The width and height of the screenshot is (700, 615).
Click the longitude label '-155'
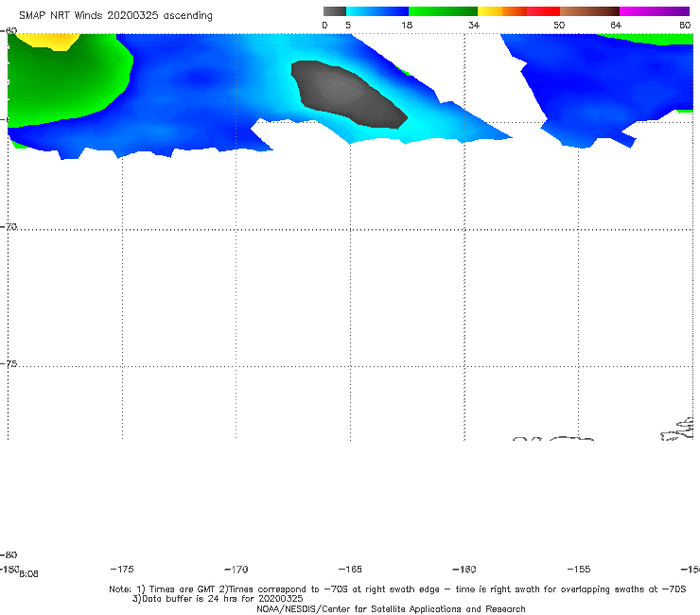point(579,569)
